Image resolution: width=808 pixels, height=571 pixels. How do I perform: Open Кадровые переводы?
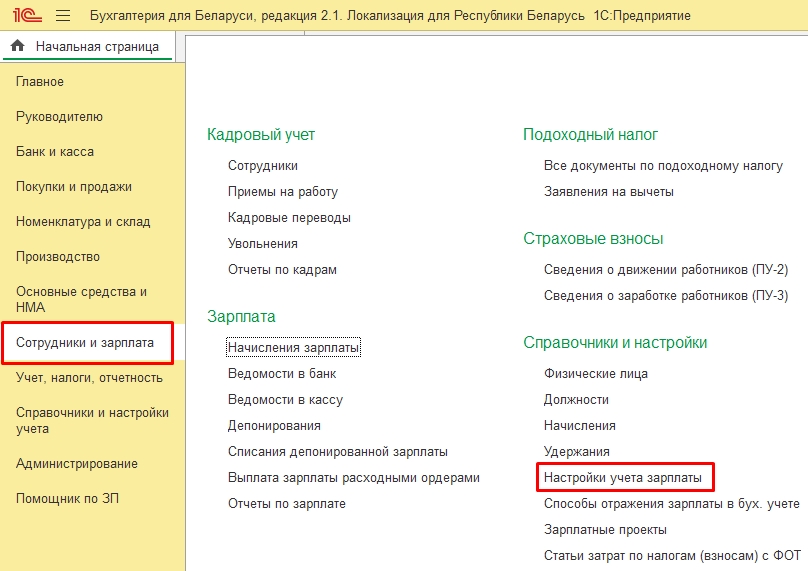(289, 218)
